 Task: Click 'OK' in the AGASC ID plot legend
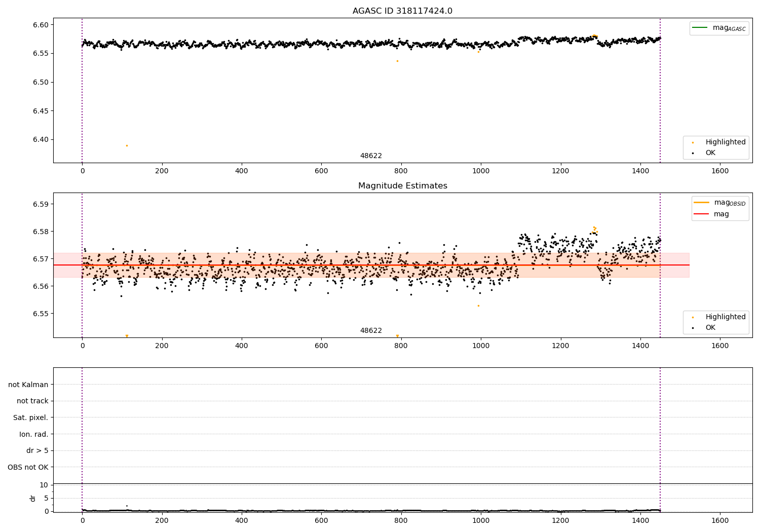coord(704,153)
